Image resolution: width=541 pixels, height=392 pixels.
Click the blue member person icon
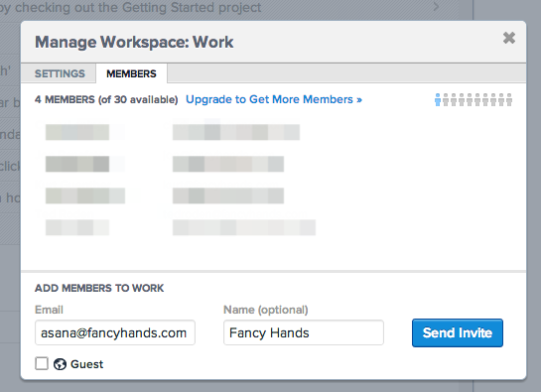(438, 99)
